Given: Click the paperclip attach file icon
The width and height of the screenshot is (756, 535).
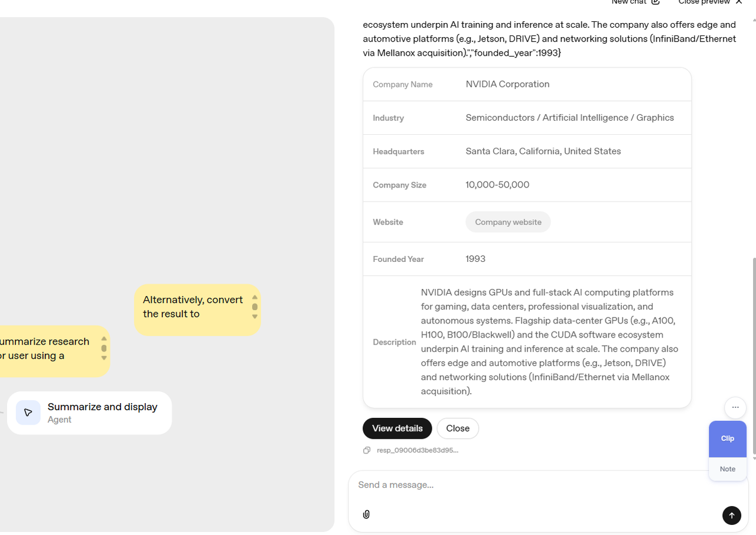Looking at the screenshot, I should [366, 514].
